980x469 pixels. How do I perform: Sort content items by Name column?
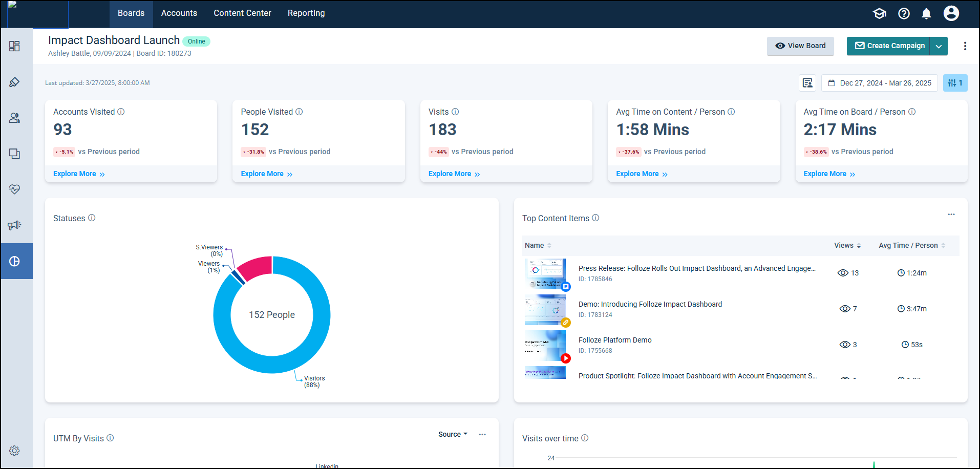[538, 246]
